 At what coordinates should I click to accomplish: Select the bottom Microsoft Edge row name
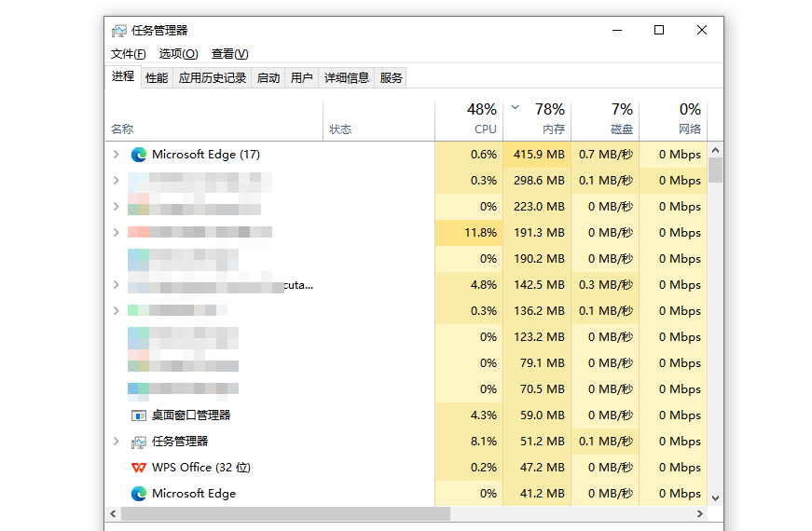pyautogui.click(x=194, y=494)
